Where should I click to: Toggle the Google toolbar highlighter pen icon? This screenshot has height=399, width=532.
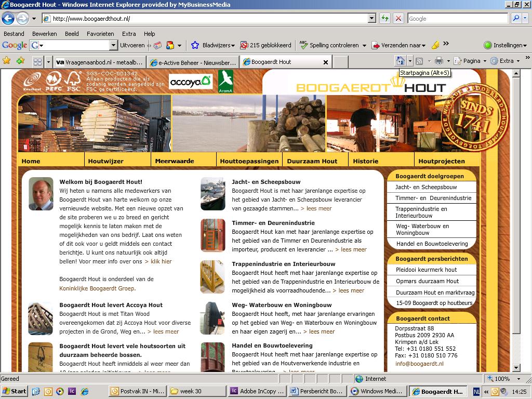click(435, 45)
